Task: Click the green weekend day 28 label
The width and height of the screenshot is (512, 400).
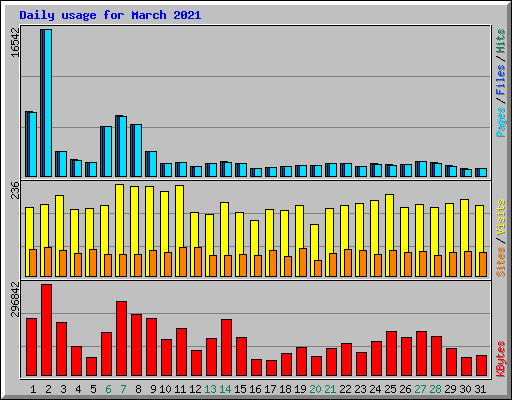Action: point(435,389)
